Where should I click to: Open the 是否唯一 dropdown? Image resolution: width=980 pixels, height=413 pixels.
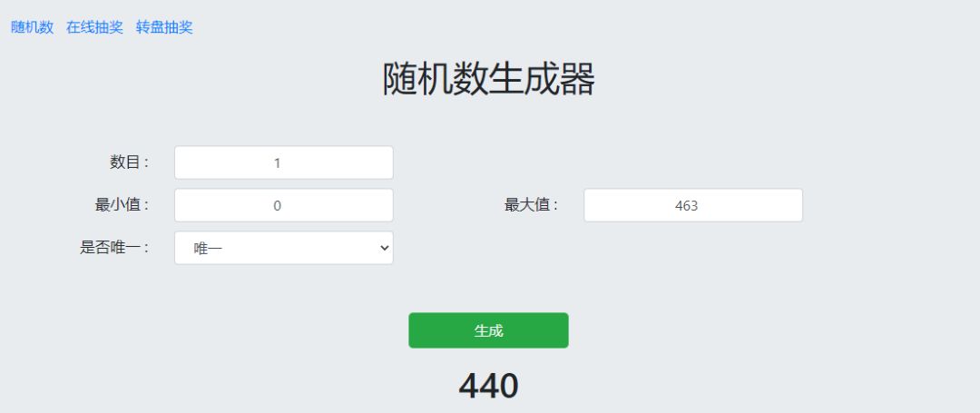(x=283, y=247)
